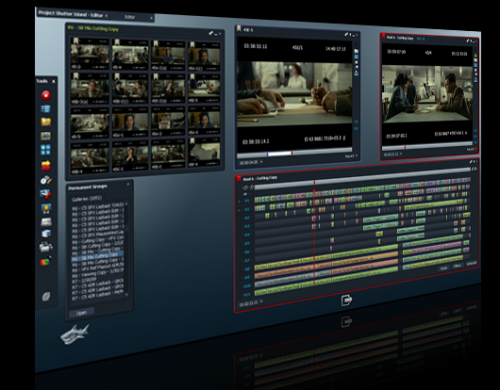
Task: Select the R6 - Viewing Copy list row
Action: point(98,273)
